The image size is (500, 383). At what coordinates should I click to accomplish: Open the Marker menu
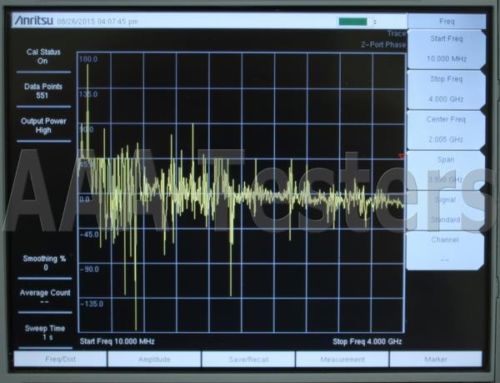pos(436,359)
